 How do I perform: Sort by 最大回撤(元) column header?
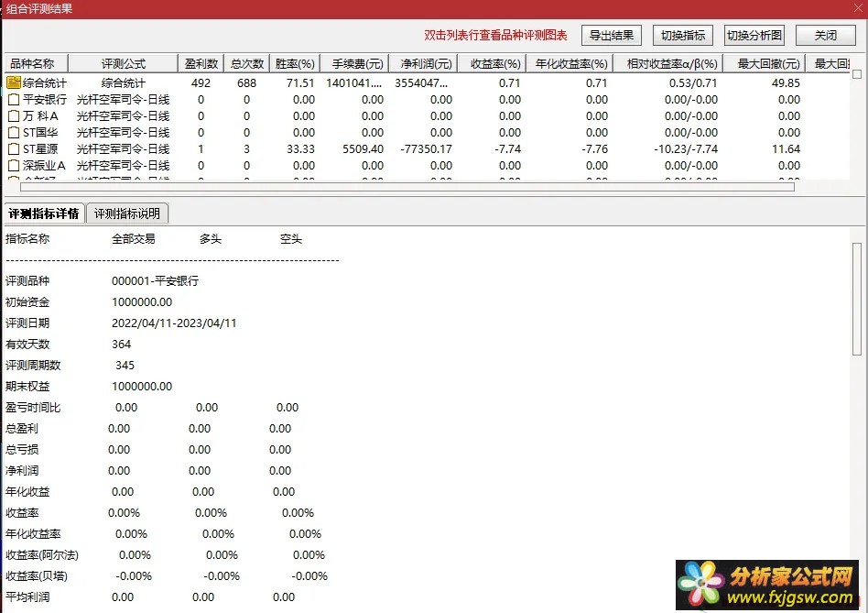[765, 63]
